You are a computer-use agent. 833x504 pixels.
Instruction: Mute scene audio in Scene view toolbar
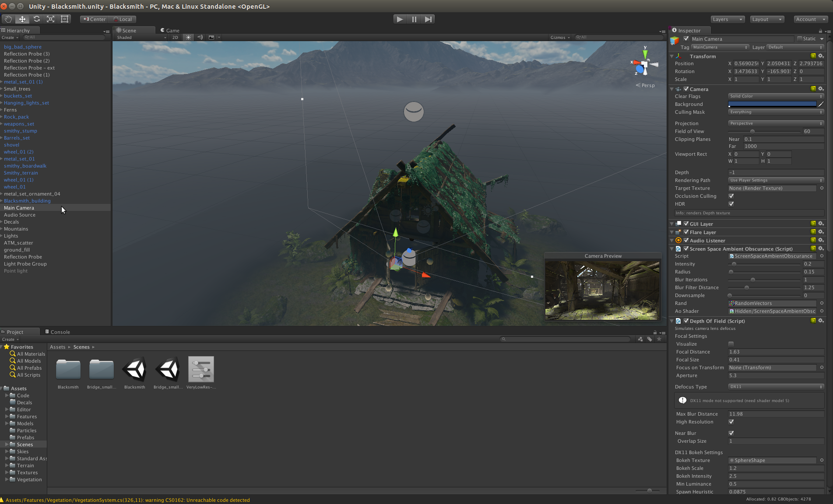[x=200, y=37]
